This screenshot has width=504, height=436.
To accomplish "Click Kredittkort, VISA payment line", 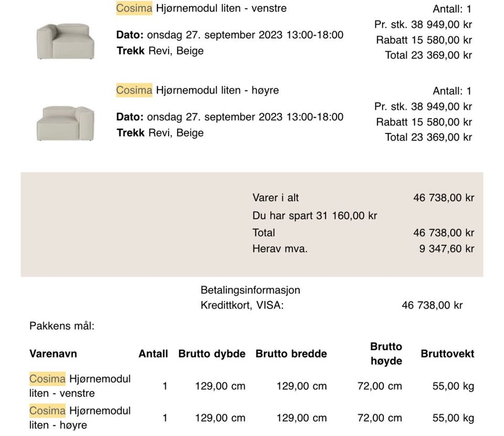I will pos(331,305).
